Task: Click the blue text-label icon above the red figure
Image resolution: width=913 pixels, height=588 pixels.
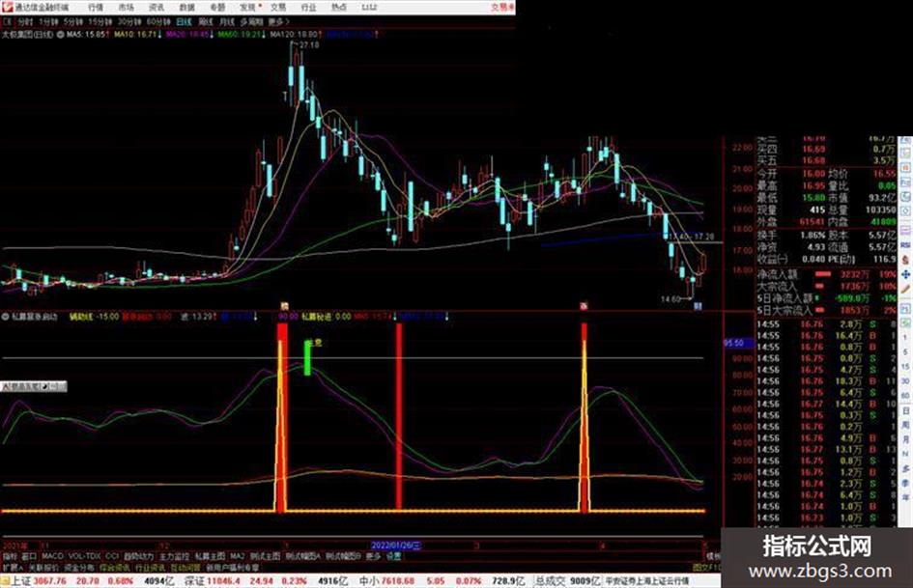Action: 905,245
